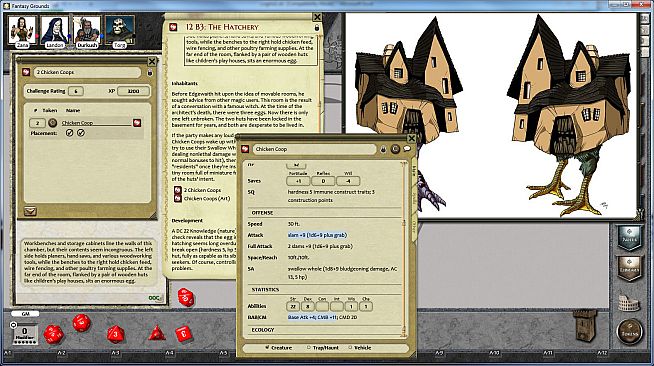
Task: Click the Will save value
Action: coord(348,181)
